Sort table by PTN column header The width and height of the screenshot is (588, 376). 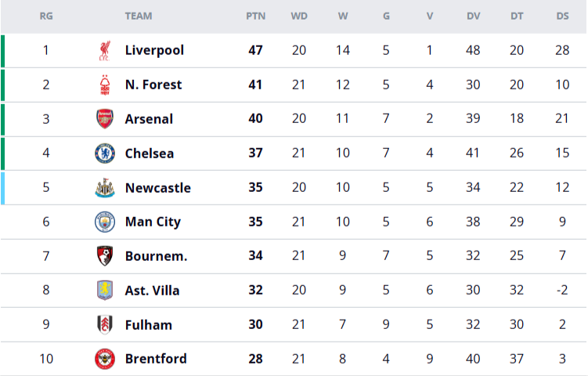(x=255, y=16)
